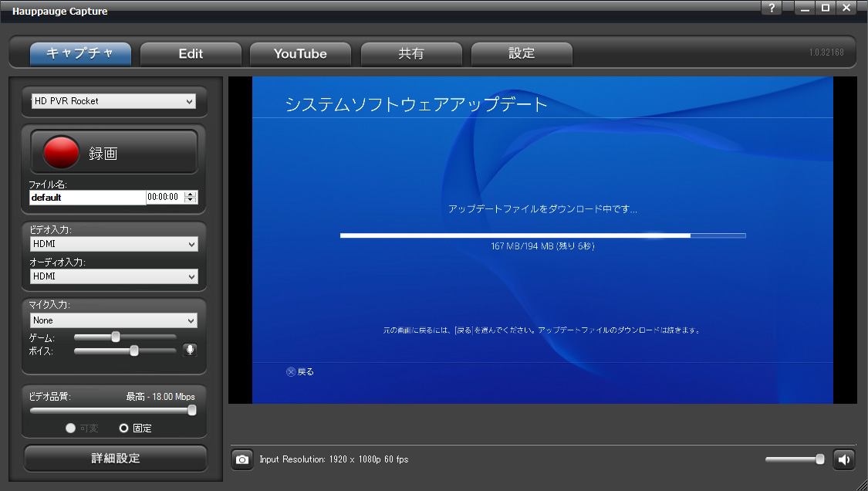
Task: Click the ボイス volume slider handle
Action: tap(134, 350)
